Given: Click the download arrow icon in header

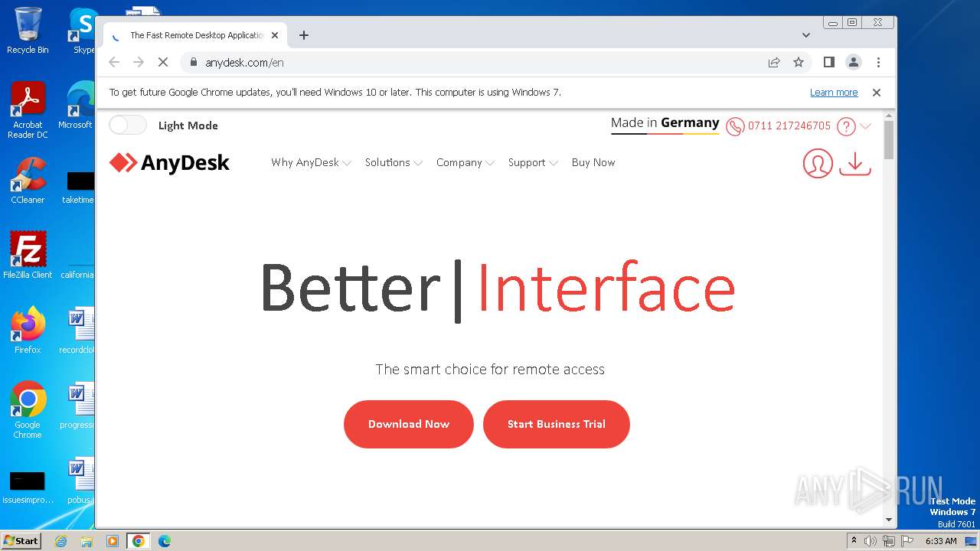Looking at the screenshot, I should [x=855, y=163].
